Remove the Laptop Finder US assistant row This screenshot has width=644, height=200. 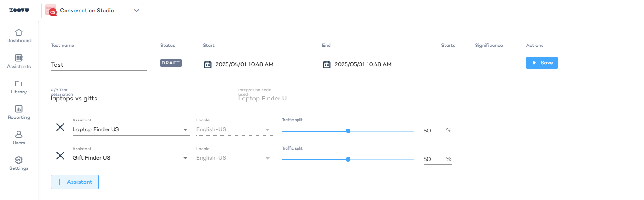click(60, 128)
